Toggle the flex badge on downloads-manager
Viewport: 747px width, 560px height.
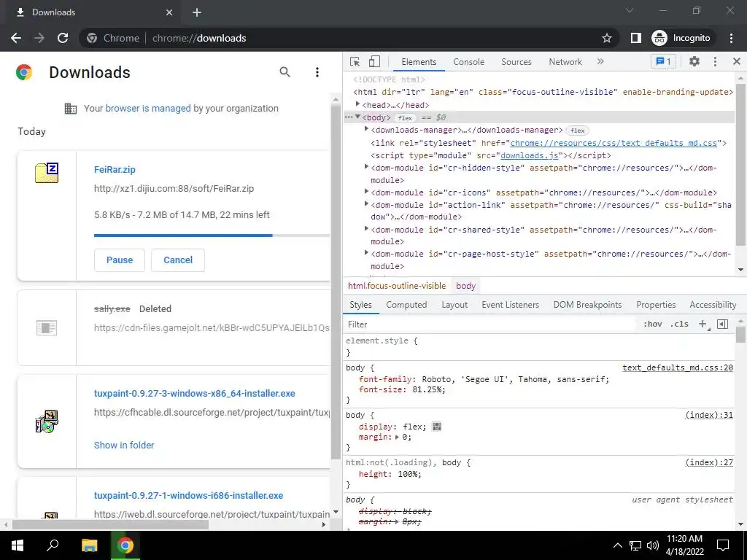tap(578, 131)
